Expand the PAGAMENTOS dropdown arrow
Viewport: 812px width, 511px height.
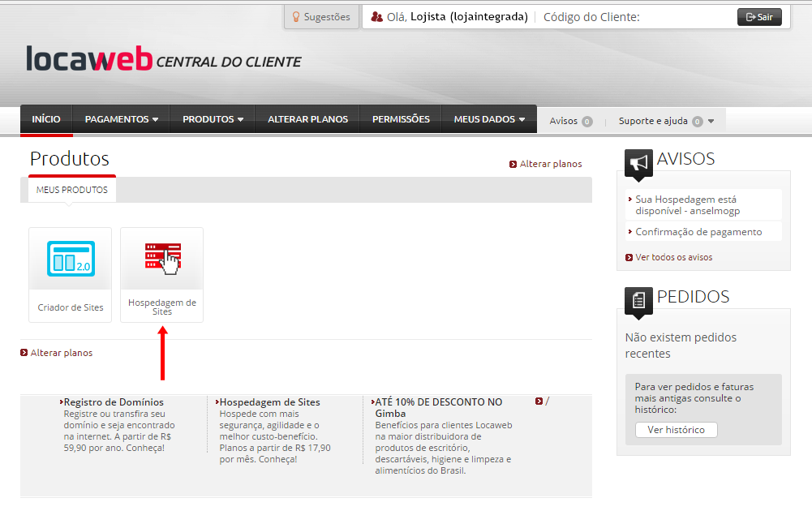pos(155,119)
